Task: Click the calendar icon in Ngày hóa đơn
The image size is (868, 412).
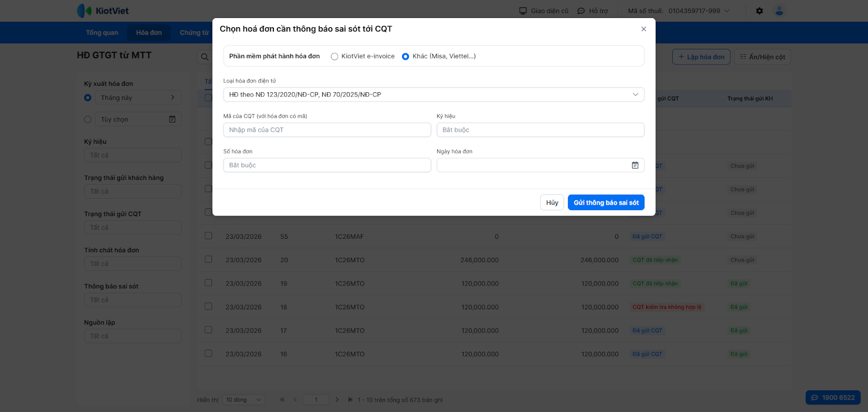Action: click(x=635, y=166)
